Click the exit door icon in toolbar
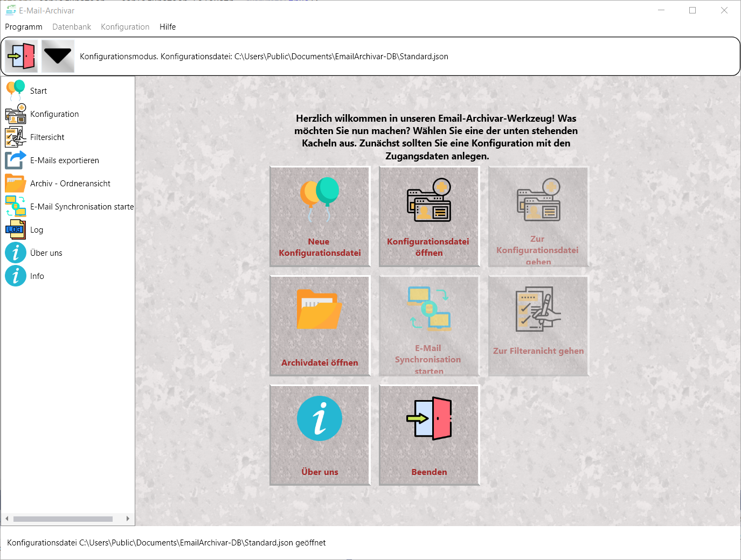Viewport: 741px width, 560px height. [22, 57]
